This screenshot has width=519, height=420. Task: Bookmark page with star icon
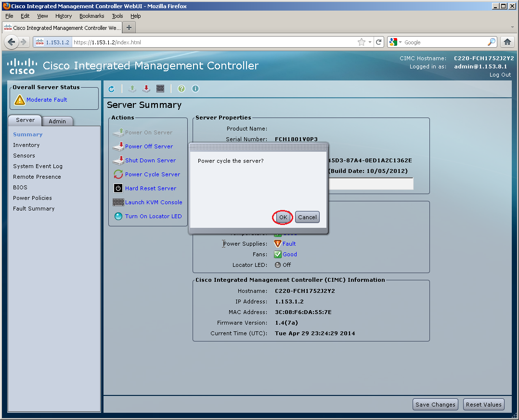pos(362,42)
